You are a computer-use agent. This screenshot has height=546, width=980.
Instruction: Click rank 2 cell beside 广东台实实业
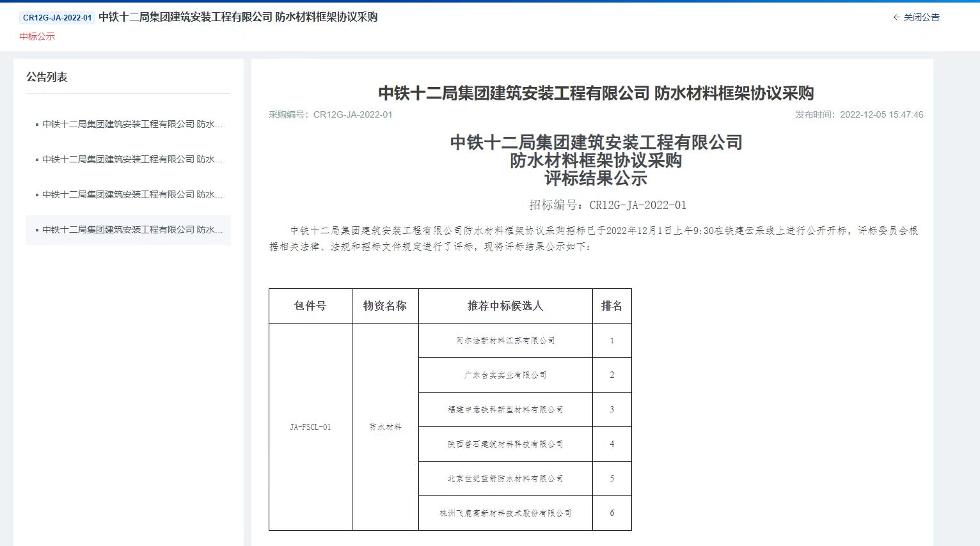(612, 375)
